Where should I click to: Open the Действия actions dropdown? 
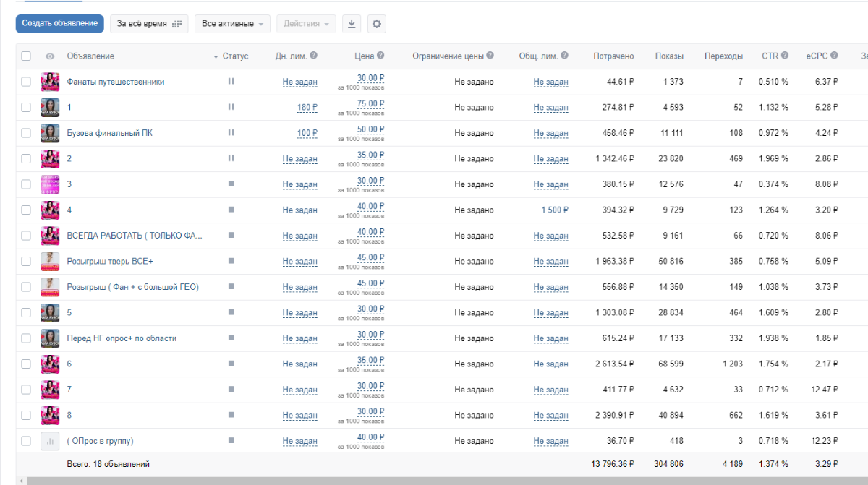point(306,24)
